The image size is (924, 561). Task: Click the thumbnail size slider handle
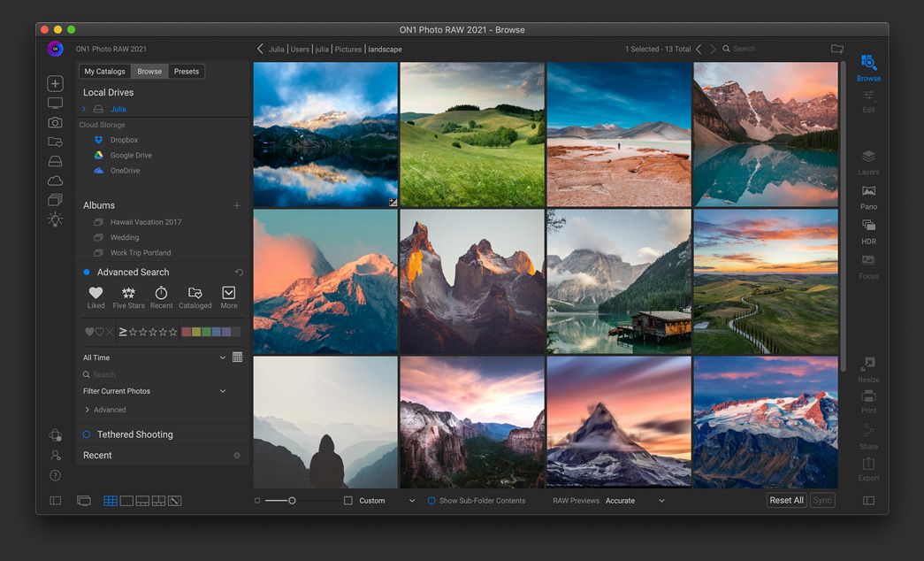(x=292, y=500)
